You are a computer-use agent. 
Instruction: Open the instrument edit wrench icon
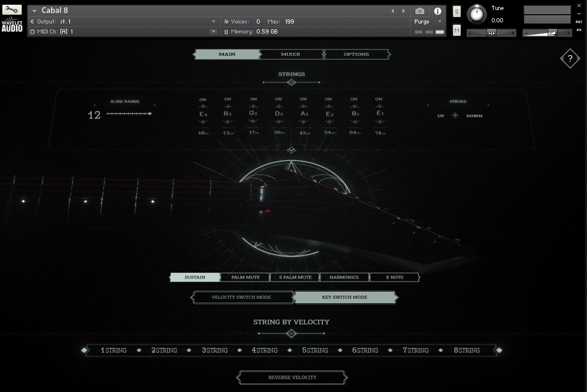click(11, 10)
